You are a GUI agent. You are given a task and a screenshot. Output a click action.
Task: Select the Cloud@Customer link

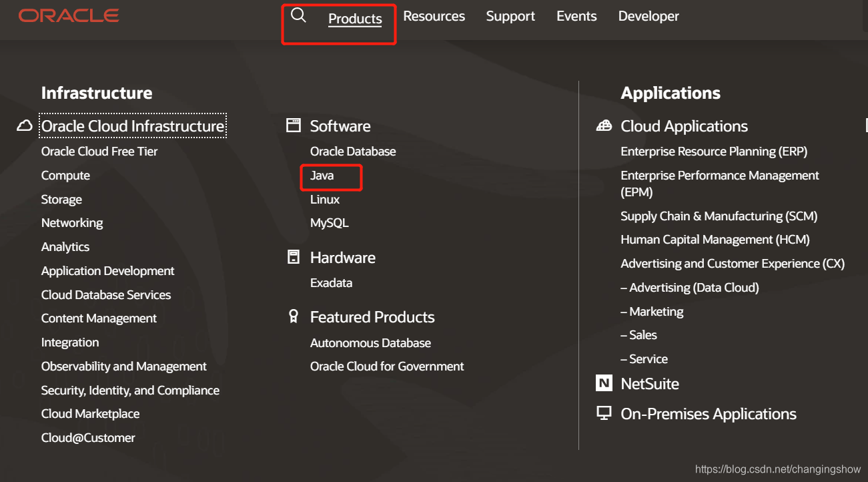click(x=88, y=438)
